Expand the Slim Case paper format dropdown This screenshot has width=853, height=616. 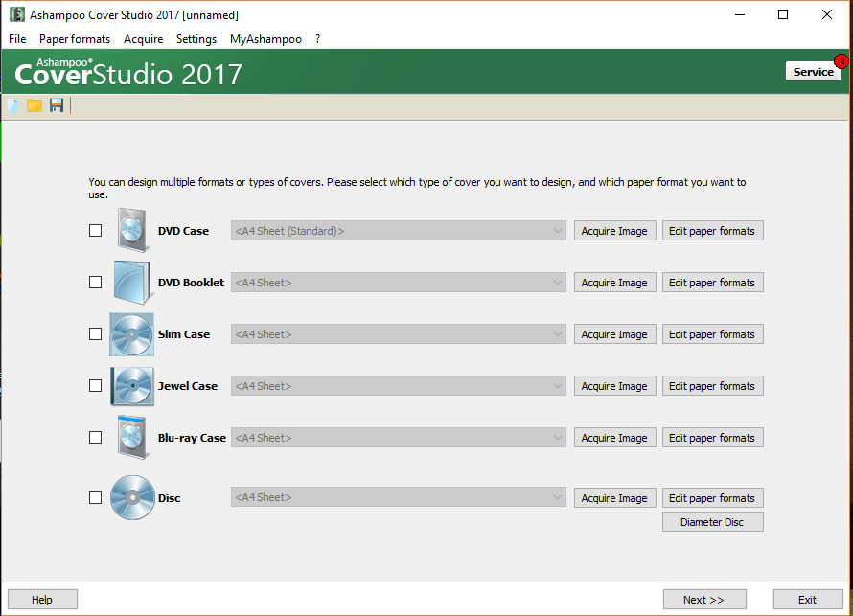click(x=398, y=333)
